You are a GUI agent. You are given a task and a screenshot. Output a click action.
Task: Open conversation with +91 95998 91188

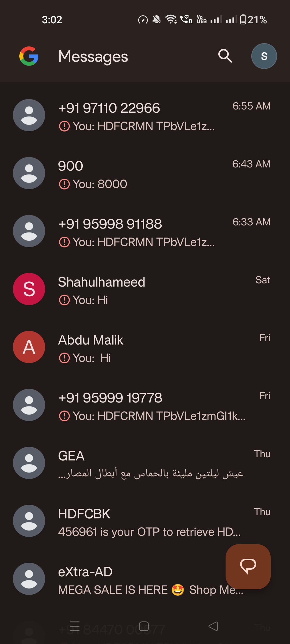pos(150,231)
